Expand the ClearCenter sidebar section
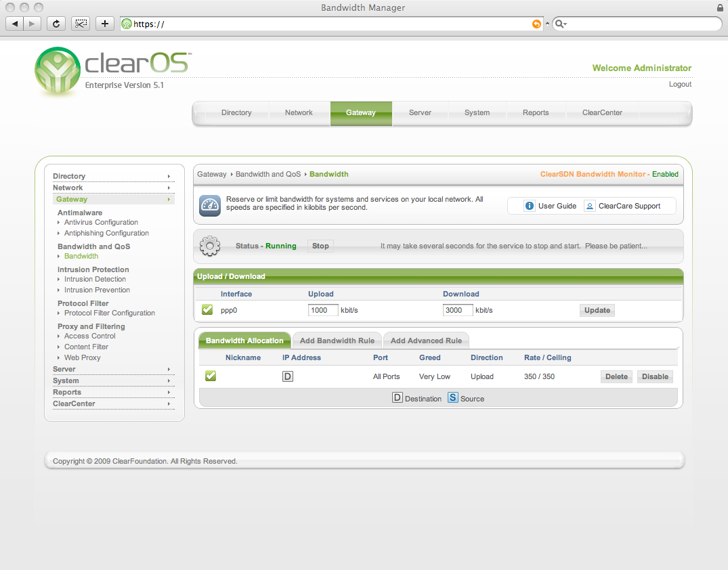728x570 pixels. [x=113, y=404]
